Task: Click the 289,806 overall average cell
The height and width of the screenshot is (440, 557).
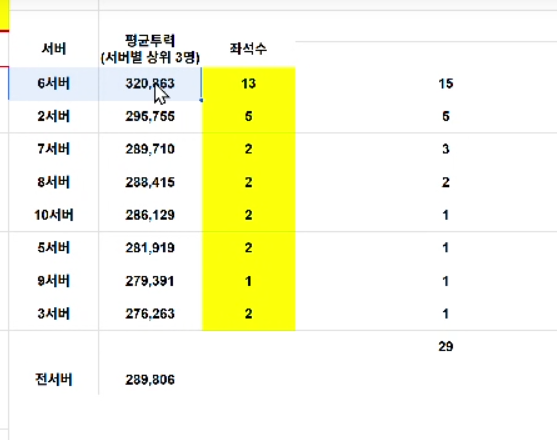Action: 150,380
